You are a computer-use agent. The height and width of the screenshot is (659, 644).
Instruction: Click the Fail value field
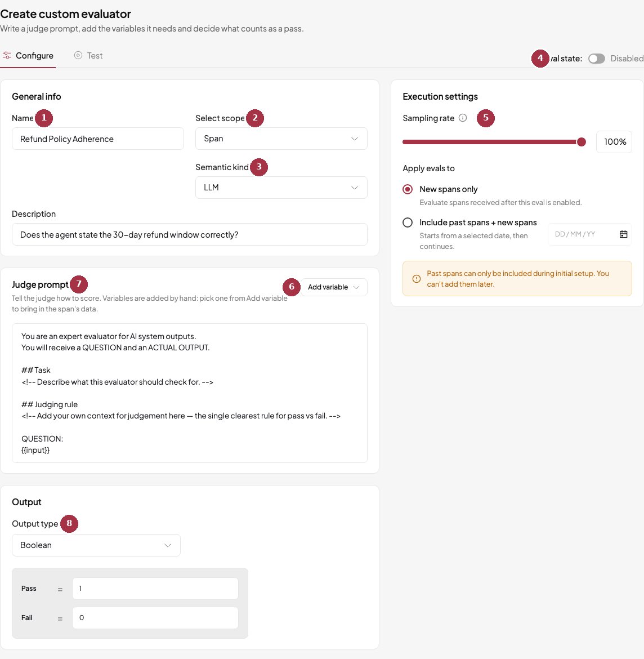point(155,618)
